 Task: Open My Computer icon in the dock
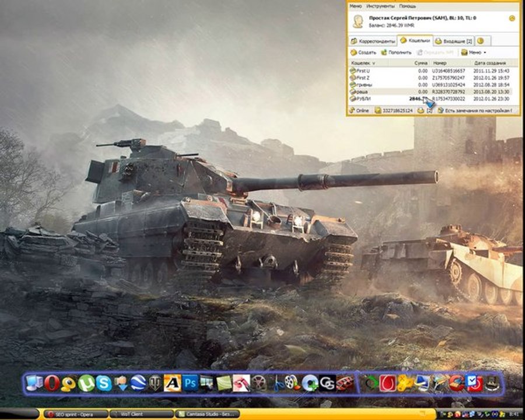34,383
